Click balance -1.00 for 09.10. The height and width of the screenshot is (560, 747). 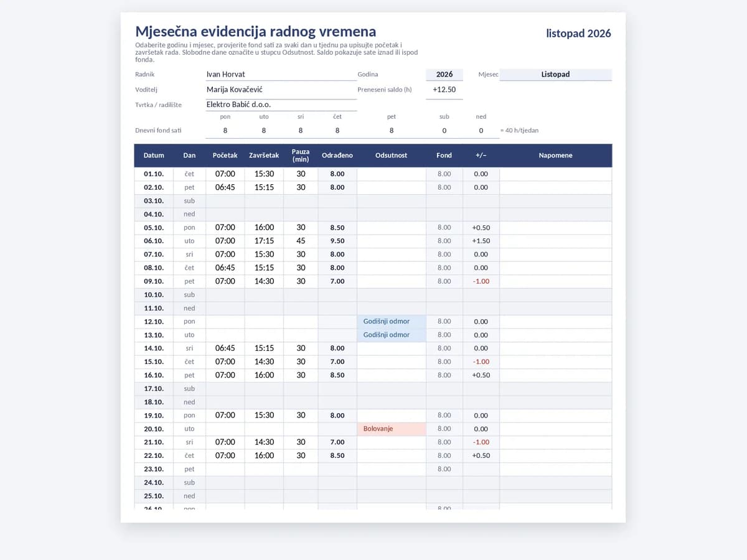tap(481, 281)
